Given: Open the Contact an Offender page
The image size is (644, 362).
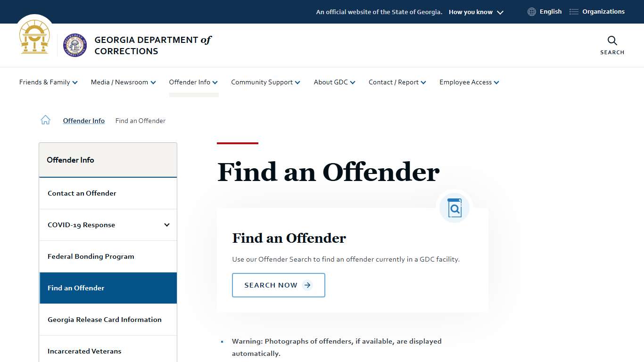Looking at the screenshot, I should coord(82,193).
